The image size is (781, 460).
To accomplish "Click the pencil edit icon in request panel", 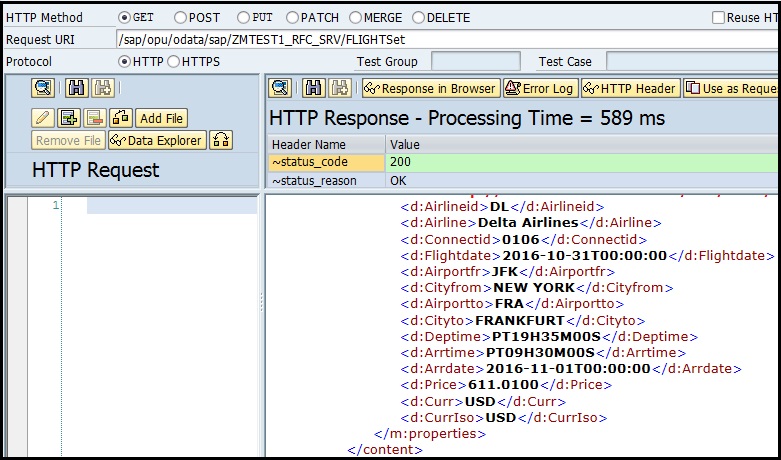I will (44, 119).
